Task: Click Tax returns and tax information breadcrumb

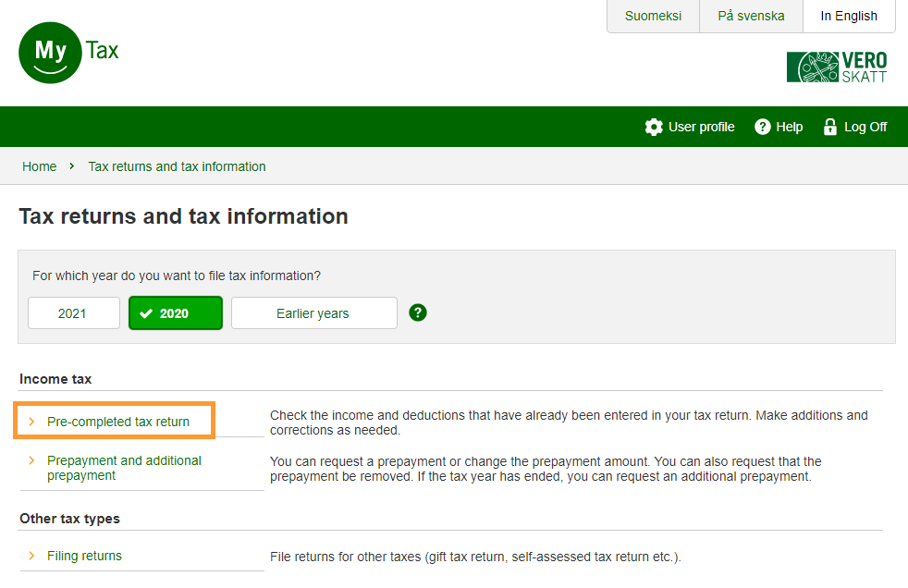Action: 177,166
